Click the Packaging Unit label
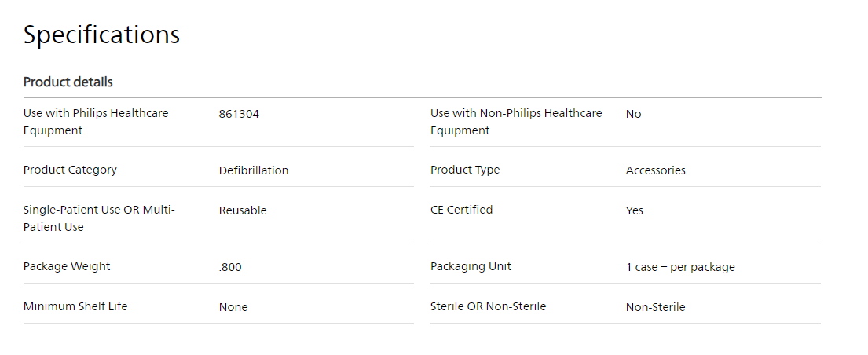 pos(471,266)
